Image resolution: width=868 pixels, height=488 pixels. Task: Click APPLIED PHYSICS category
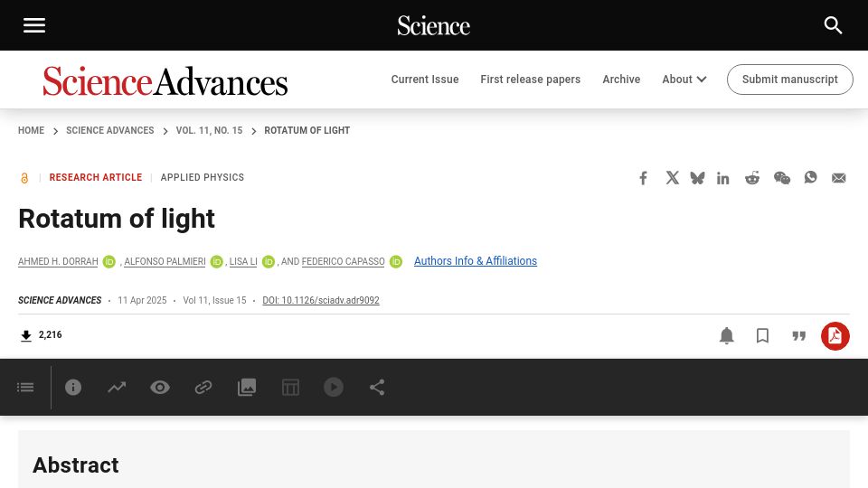[x=202, y=178]
